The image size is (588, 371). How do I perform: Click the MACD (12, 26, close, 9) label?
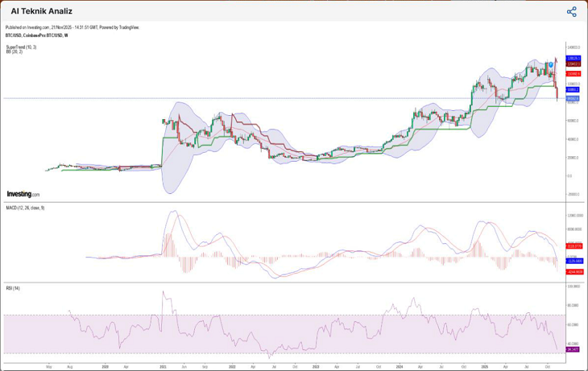click(25, 208)
